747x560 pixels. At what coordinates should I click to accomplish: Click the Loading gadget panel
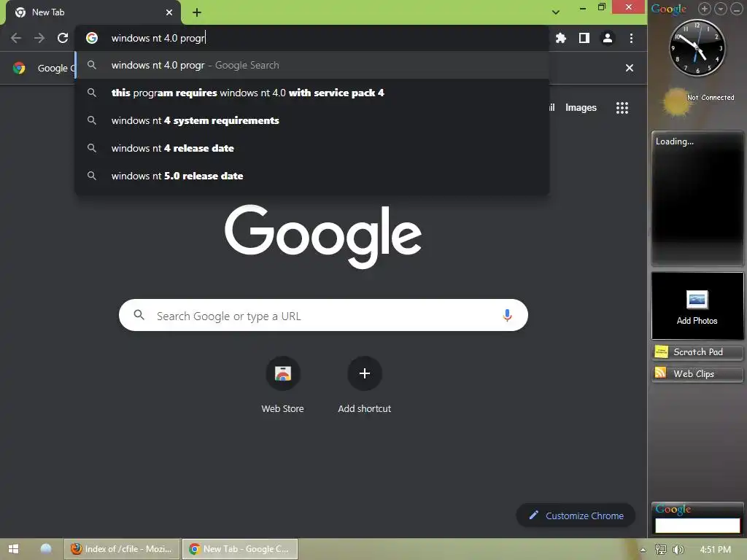[x=697, y=198]
